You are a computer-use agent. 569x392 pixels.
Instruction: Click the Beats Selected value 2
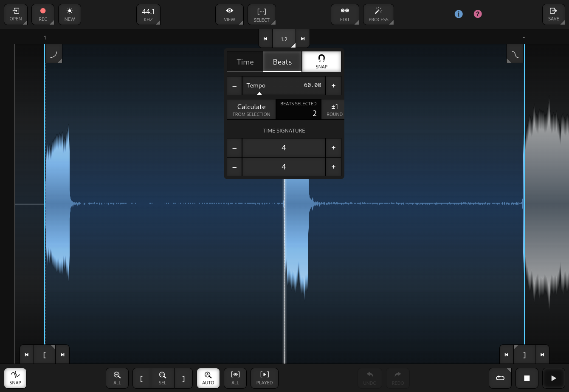pyautogui.click(x=299, y=110)
